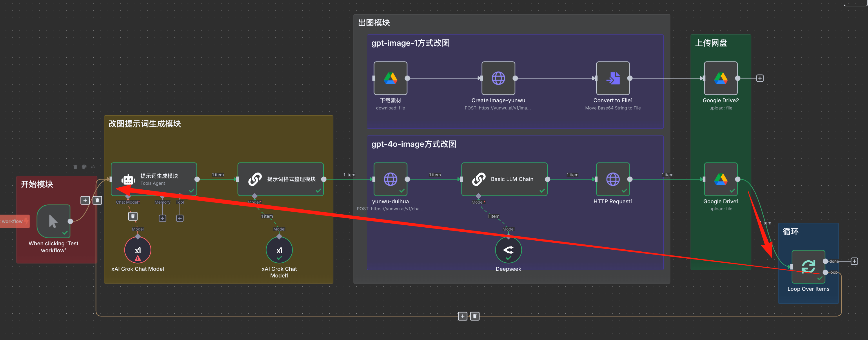Open the xAI Grok Chat Model node with warning
The height and width of the screenshot is (340, 868).
(x=137, y=250)
